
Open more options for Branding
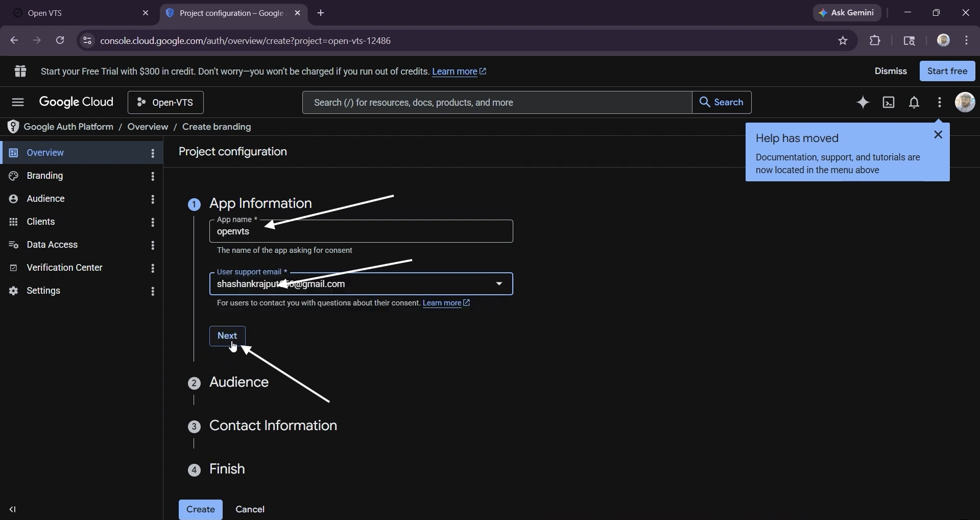pyautogui.click(x=153, y=176)
